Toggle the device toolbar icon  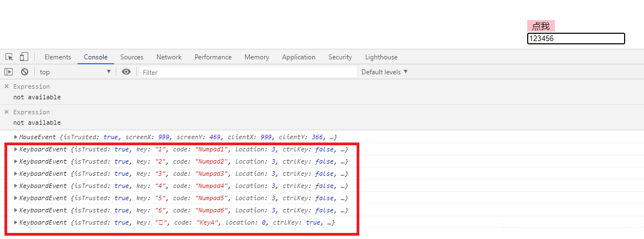pos(24,57)
